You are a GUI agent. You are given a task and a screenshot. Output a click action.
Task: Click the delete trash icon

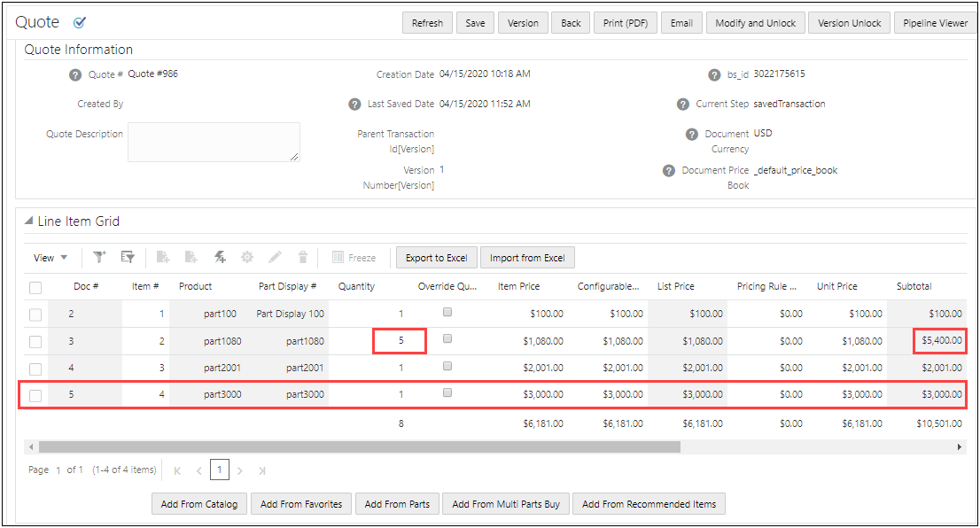point(302,257)
